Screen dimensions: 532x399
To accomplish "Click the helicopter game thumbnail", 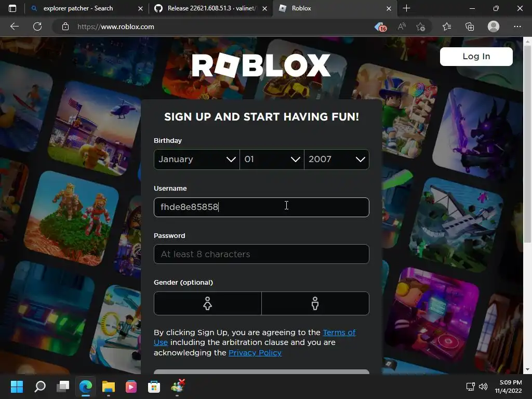I will coord(94,128).
